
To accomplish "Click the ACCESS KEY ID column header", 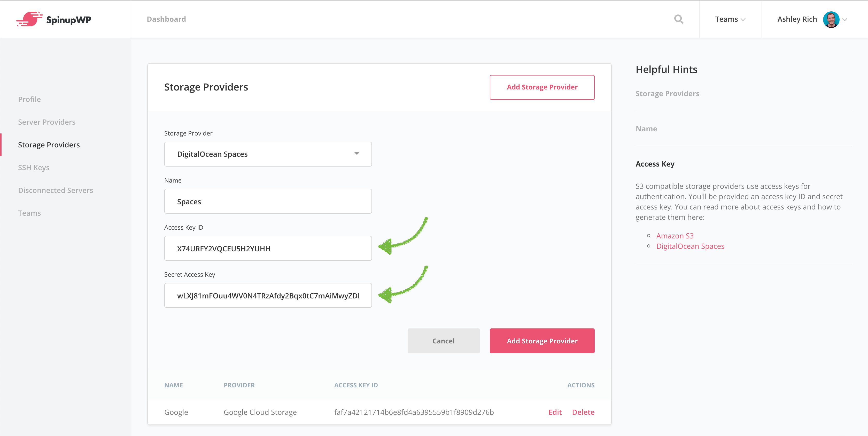I will pyautogui.click(x=356, y=385).
